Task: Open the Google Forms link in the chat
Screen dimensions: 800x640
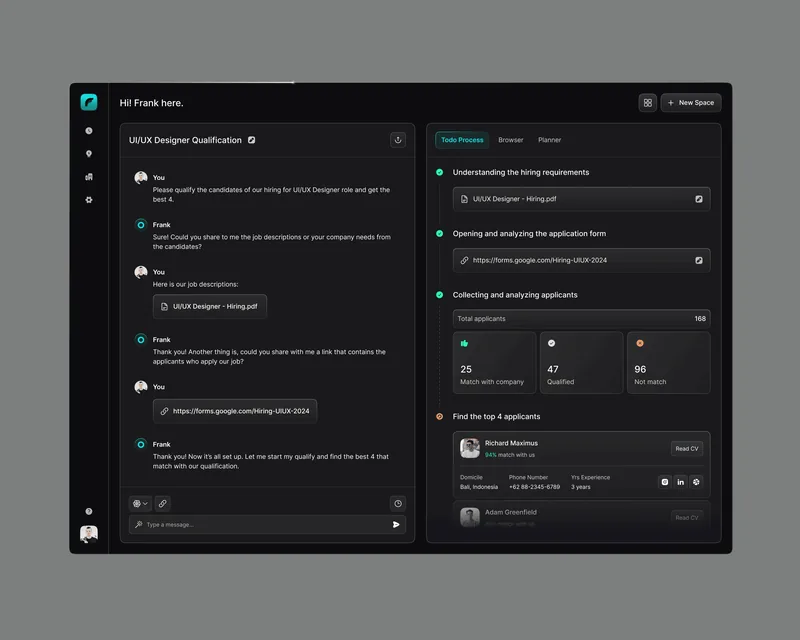Action: click(x=235, y=411)
